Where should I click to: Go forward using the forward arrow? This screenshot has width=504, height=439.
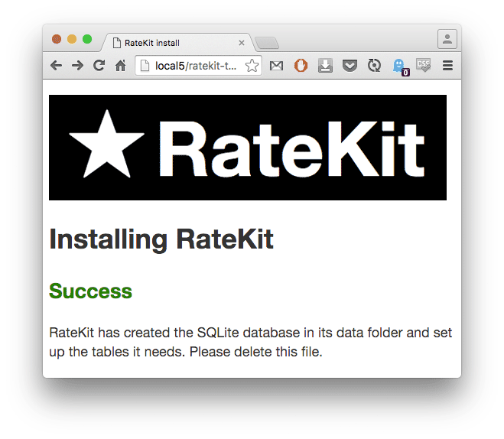coord(77,66)
